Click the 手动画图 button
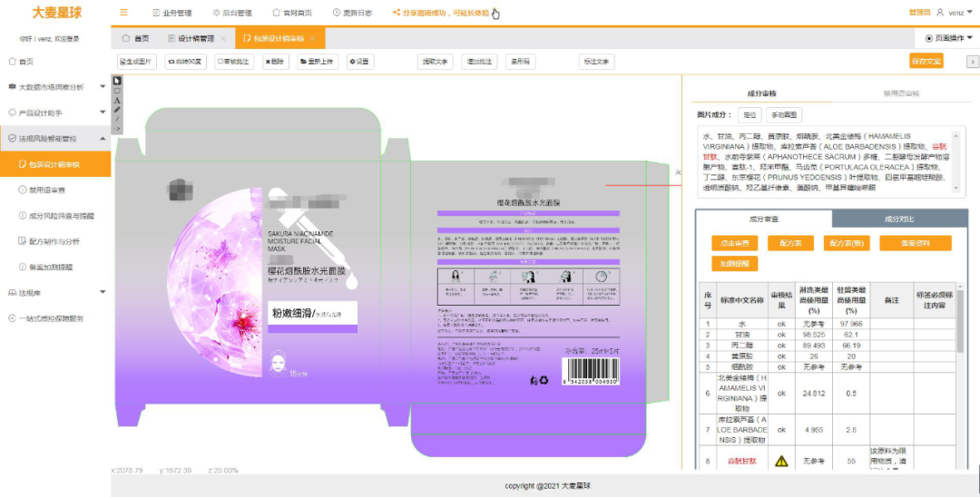This screenshot has width=980, height=497. pos(784,115)
